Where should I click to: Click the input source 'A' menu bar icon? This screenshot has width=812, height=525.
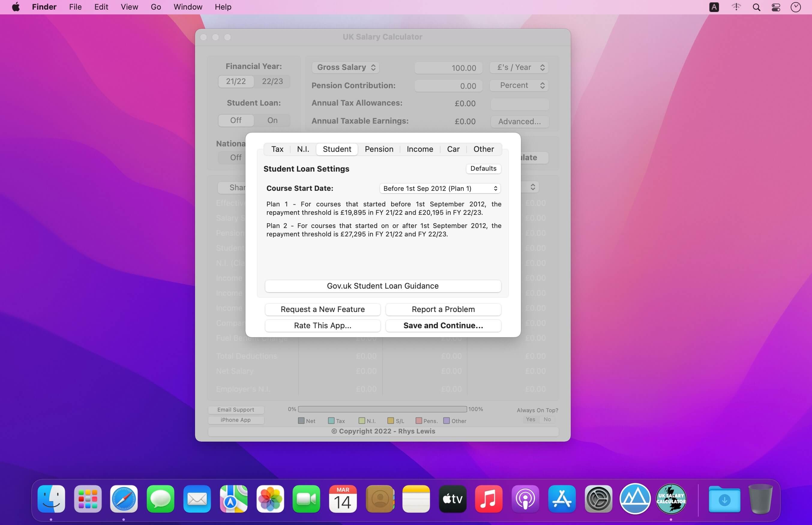tap(714, 7)
